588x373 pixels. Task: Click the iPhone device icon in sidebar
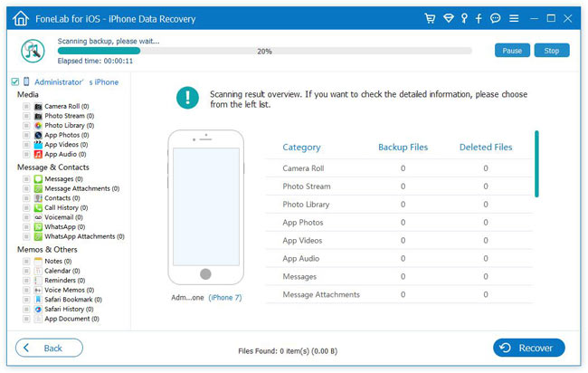click(26, 81)
